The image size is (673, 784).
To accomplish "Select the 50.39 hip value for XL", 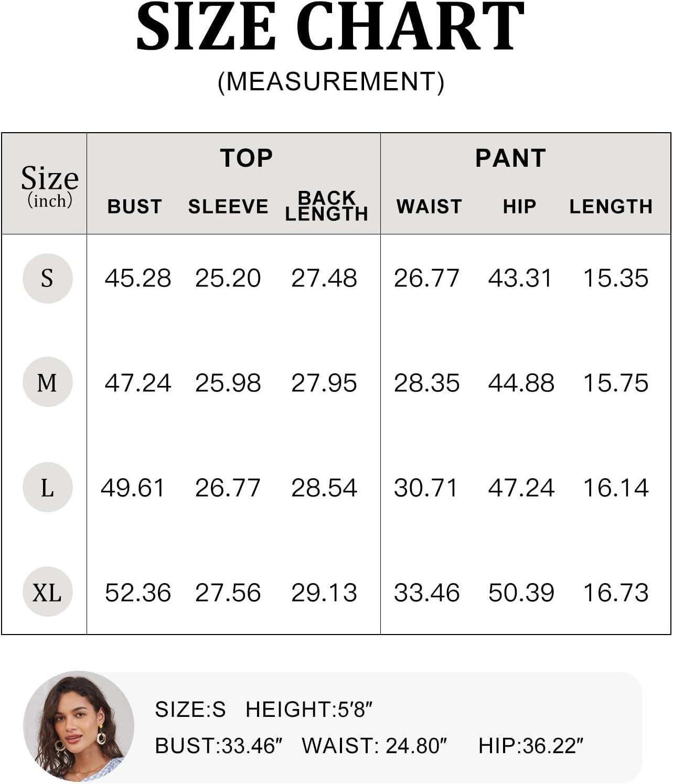I will [521, 593].
